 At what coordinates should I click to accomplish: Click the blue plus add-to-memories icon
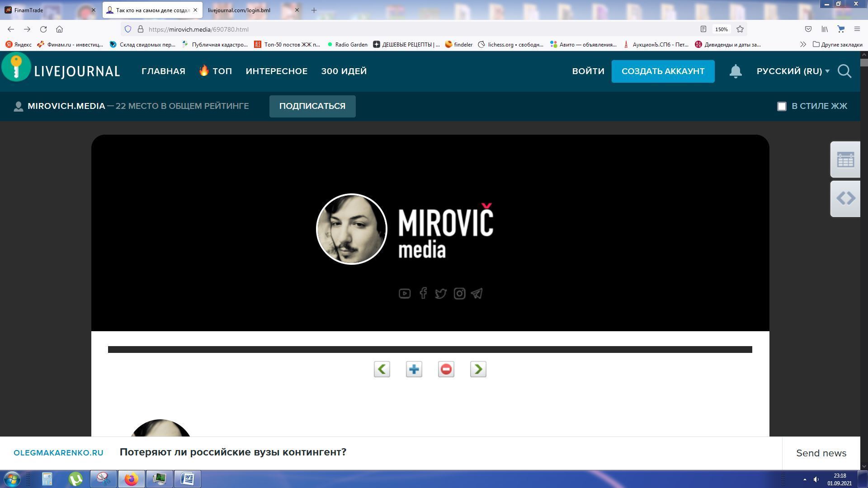(x=414, y=370)
